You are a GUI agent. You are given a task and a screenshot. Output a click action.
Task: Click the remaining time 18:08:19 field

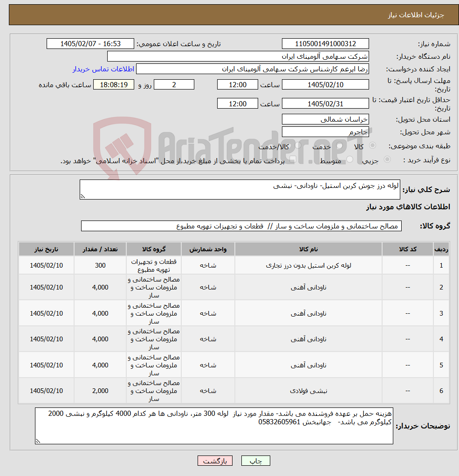pyautogui.click(x=113, y=85)
